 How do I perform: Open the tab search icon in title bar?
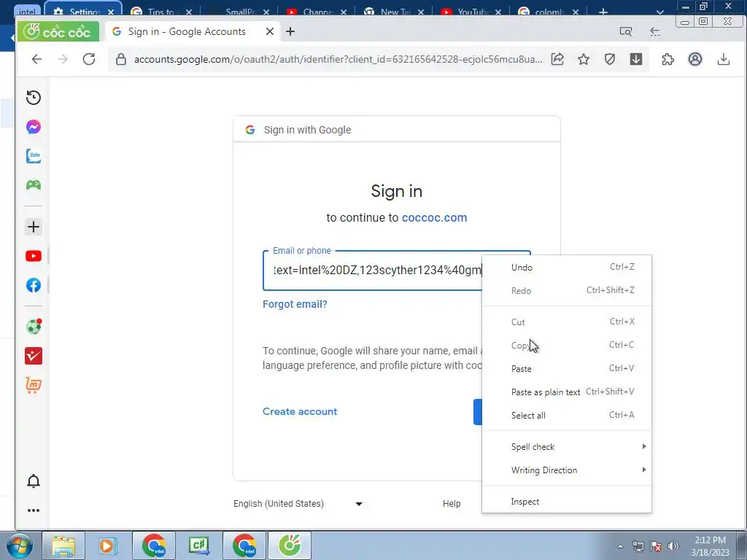point(625,31)
